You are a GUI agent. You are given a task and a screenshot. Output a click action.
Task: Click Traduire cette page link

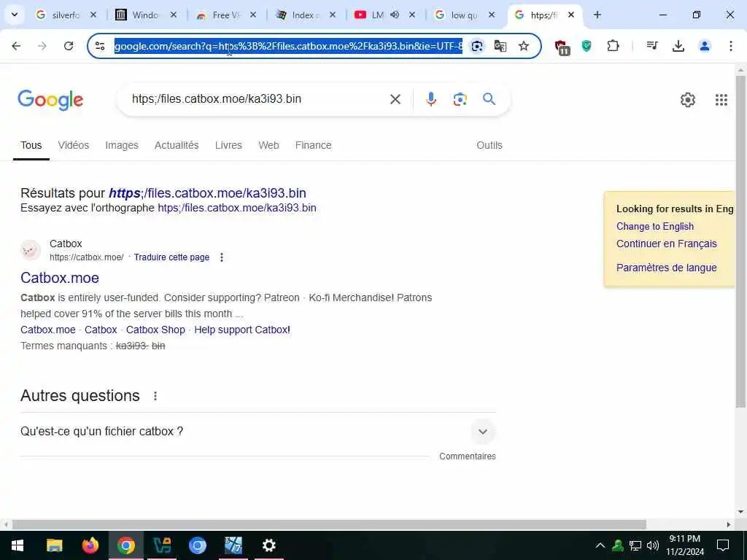point(171,257)
